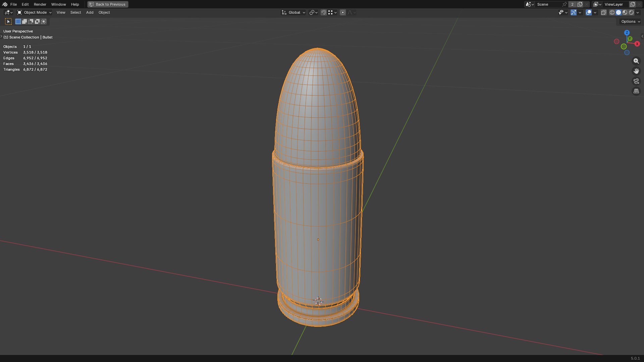Set selection mode to extend
This screenshot has height=362, width=644.
click(24, 21)
